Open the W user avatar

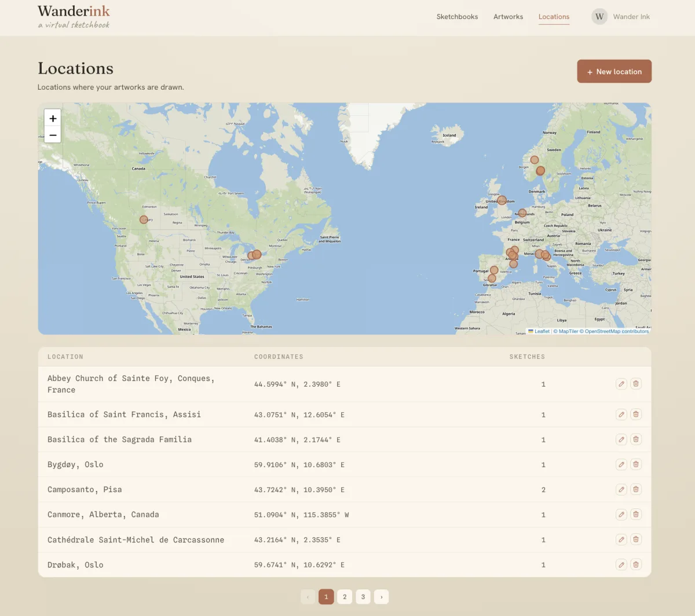click(599, 16)
